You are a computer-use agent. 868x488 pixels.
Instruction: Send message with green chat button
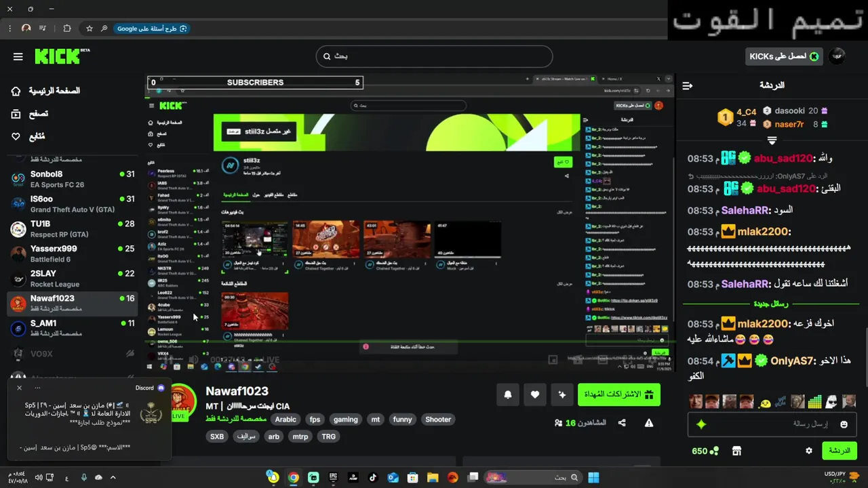[x=839, y=451]
